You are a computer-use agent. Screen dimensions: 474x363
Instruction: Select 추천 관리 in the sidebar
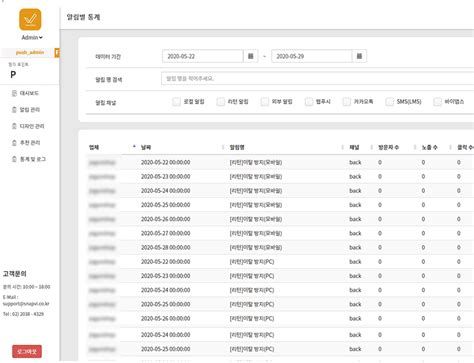click(30, 142)
